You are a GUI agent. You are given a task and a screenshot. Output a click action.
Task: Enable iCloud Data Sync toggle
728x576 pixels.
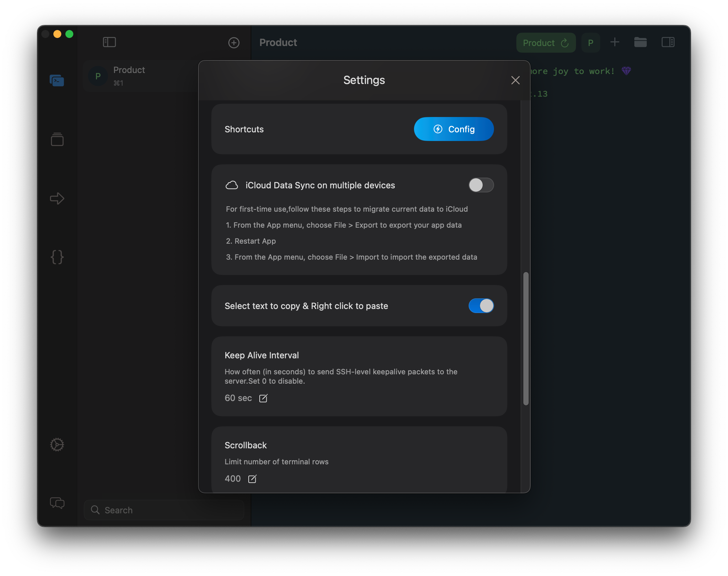point(481,185)
